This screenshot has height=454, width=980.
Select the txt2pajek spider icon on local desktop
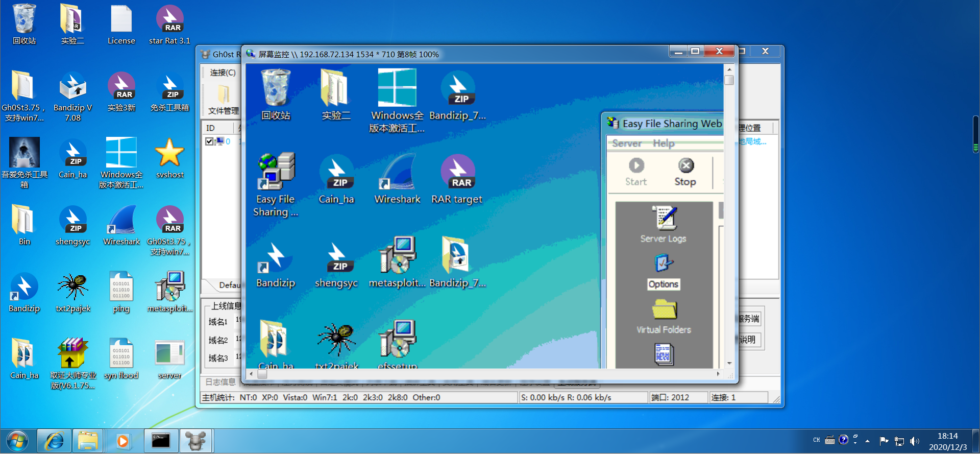point(73,292)
